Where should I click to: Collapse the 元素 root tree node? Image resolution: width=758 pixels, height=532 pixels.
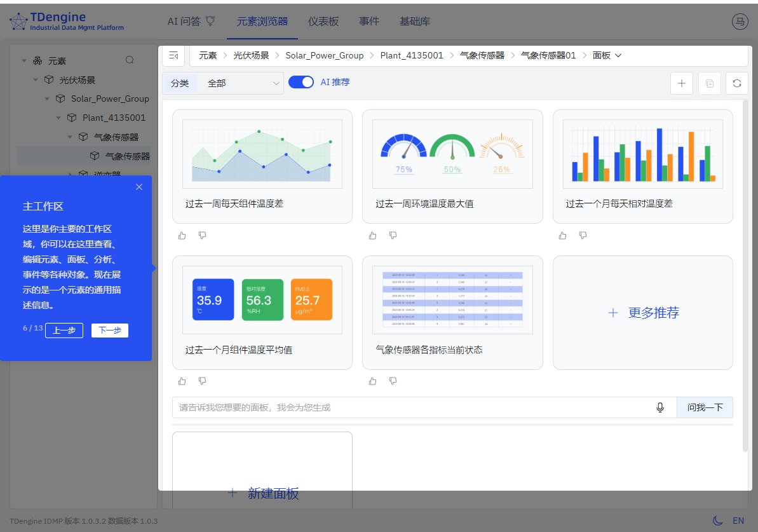click(24, 61)
